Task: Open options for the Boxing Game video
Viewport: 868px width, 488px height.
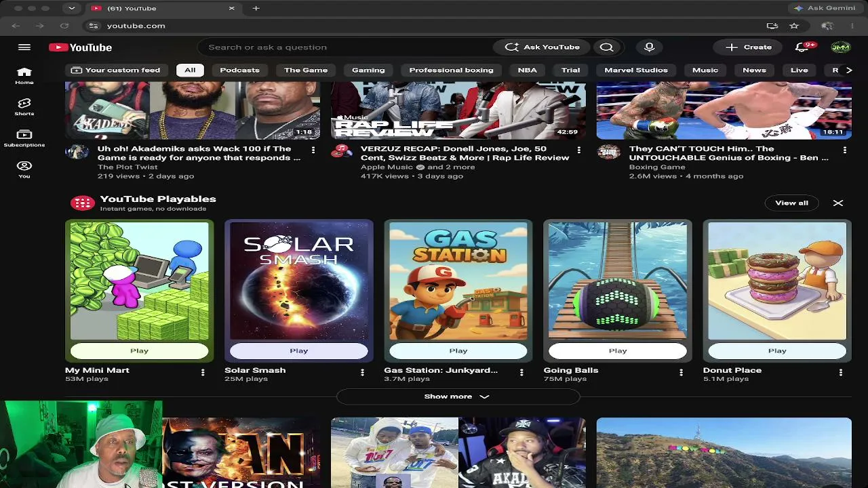Action: pos(845,150)
